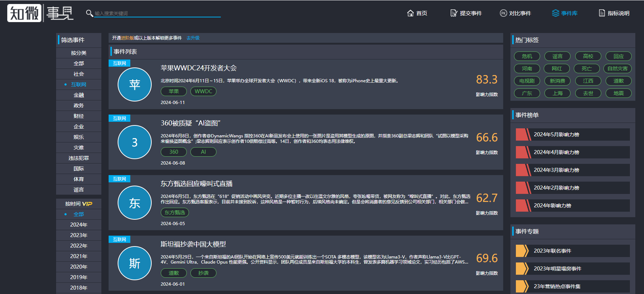Click the 提交事件 submit icon
The height and width of the screenshot is (294, 644).
click(x=454, y=13)
